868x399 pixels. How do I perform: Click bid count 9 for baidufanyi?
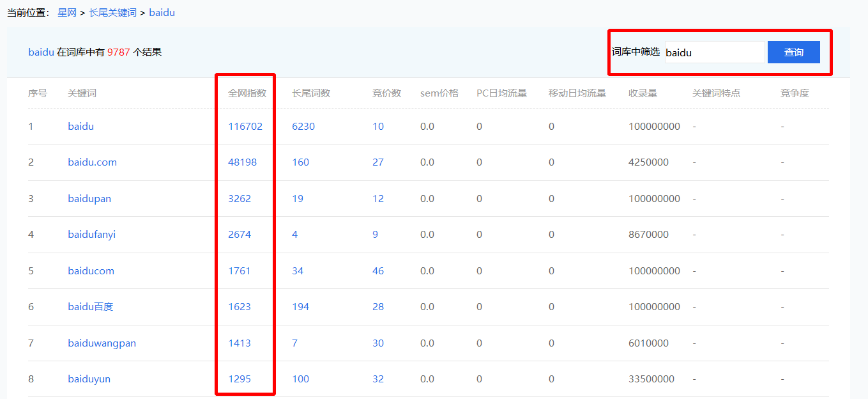[x=376, y=235]
